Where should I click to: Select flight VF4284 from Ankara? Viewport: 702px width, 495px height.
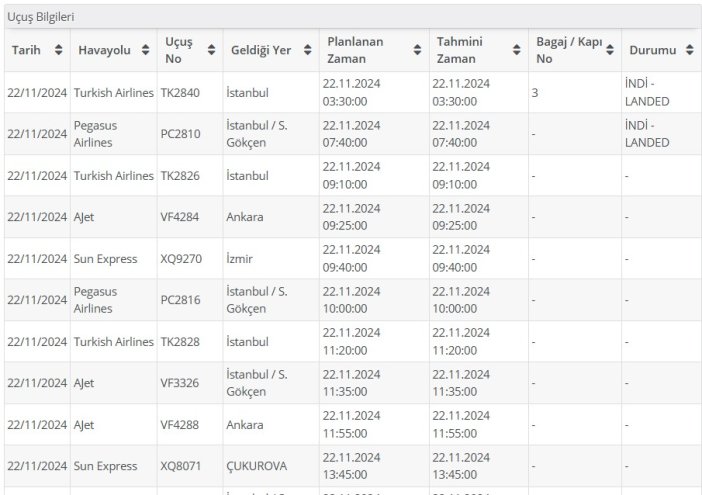click(180, 217)
